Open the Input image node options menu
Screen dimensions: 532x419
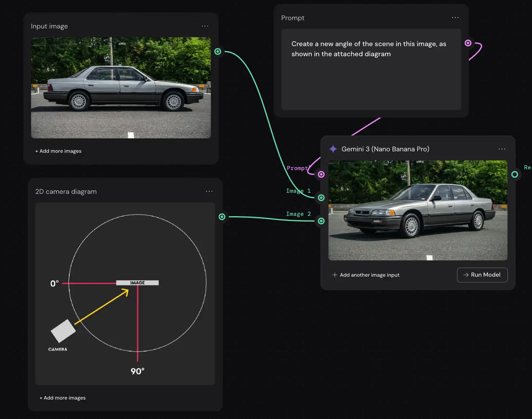click(205, 26)
